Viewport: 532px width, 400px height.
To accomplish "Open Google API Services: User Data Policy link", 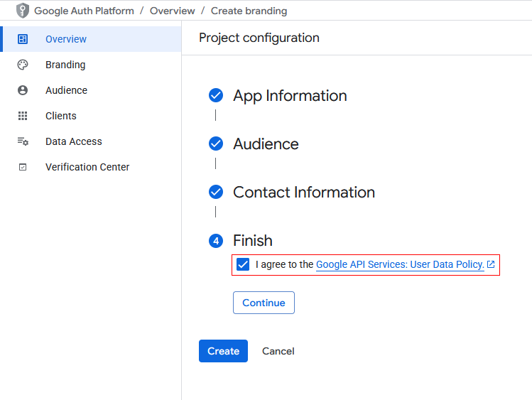I will point(400,264).
